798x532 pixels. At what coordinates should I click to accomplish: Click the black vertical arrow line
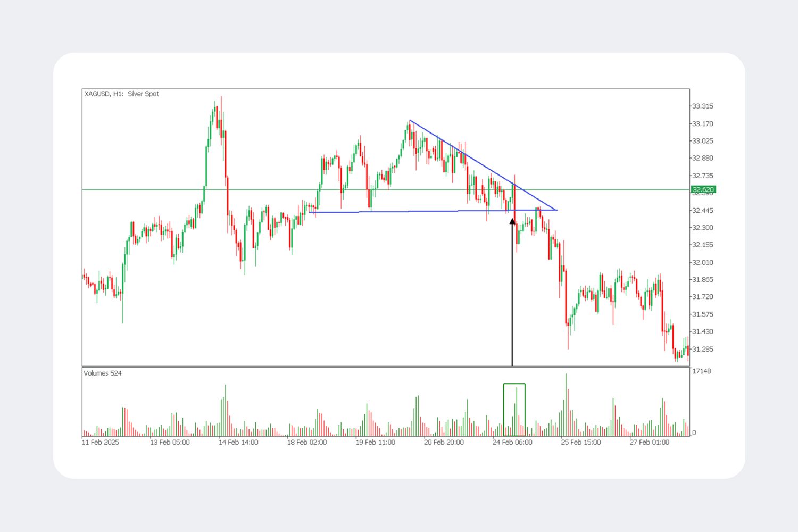[512, 293]
